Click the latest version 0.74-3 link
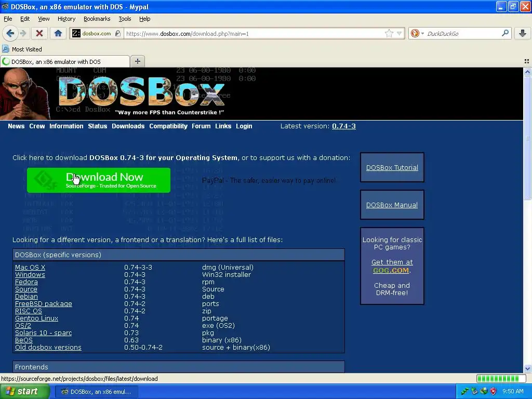This screenshot has height=399, width=532. coord(344,126)
